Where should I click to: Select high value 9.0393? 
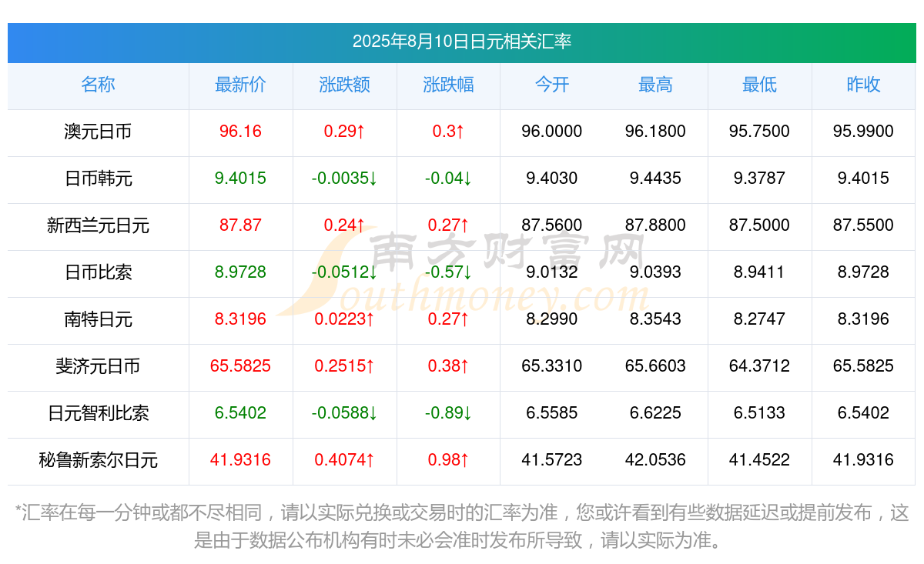click(x=655, y=272)
